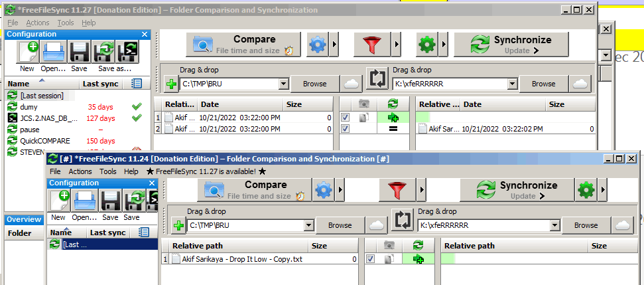
Task: Add folder pair green plus in 11.24 window
Action: pyautogui.click(x=178, y=225)
